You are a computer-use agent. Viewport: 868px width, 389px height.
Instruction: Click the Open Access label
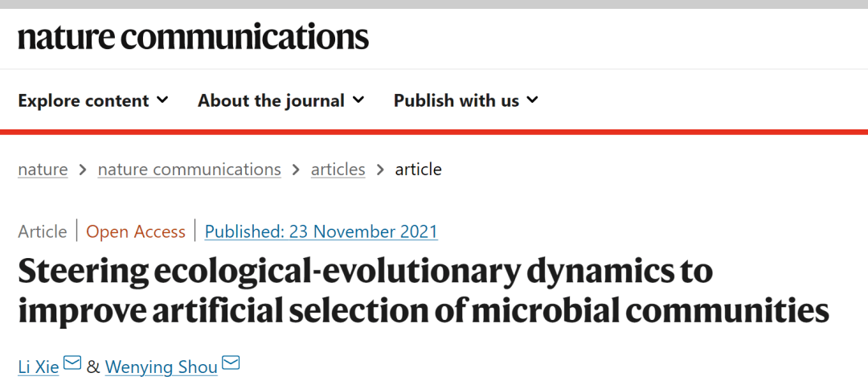pyautogui.click(x=136, y=231)
